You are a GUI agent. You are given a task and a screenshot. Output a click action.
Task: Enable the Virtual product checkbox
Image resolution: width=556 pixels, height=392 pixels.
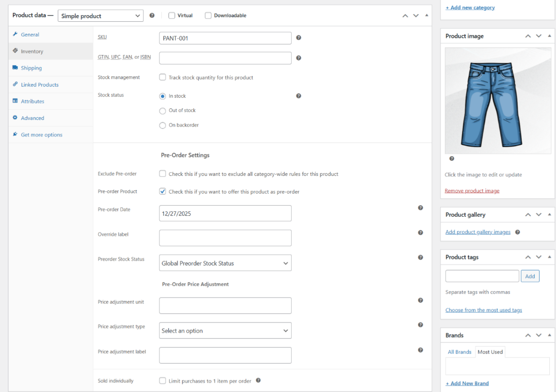click(x=172, y=15)
